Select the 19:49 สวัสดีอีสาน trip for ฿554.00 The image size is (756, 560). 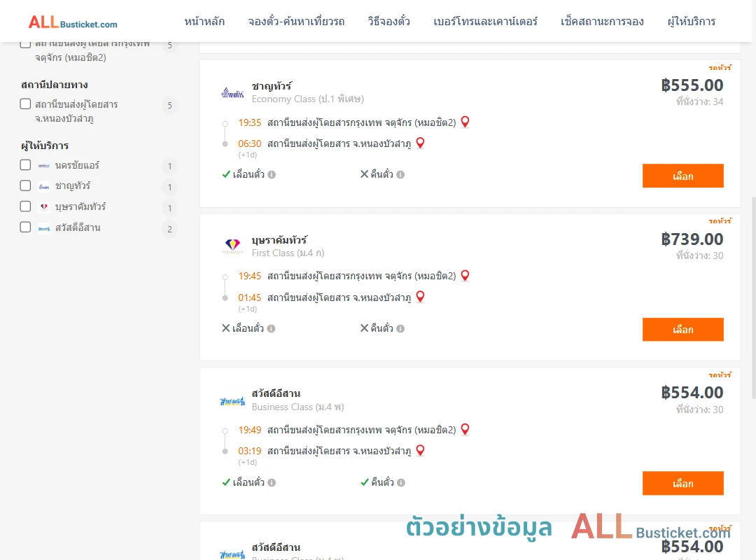[x=682, y=483]
